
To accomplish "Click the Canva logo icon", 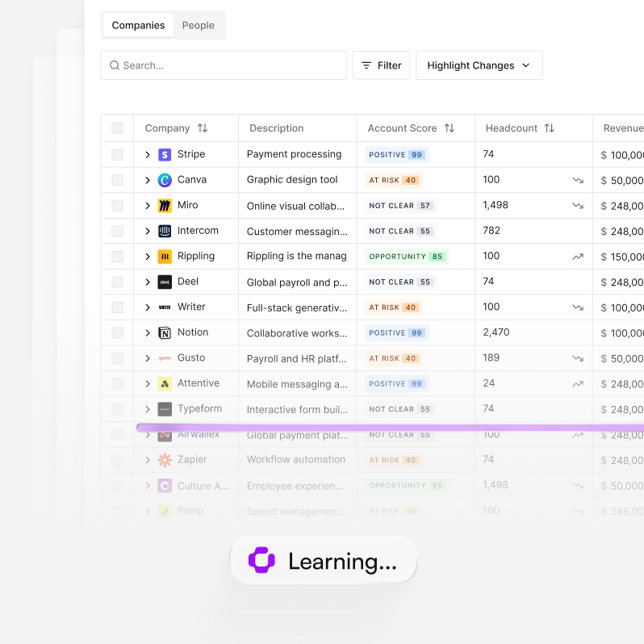I will click(x=165, y=180).
